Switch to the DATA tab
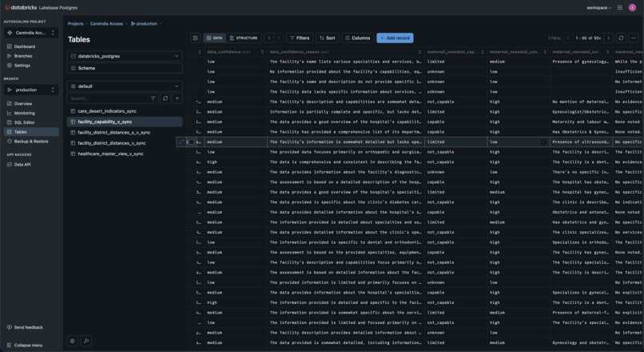Viewport: 644px width, 352px height. click(x=214, y=38)
